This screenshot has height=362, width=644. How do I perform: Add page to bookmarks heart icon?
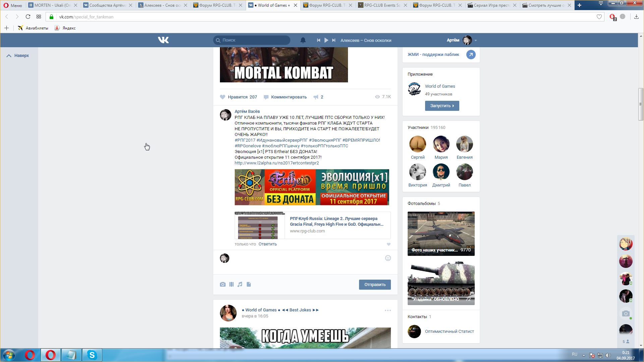[x=599, y=17]
